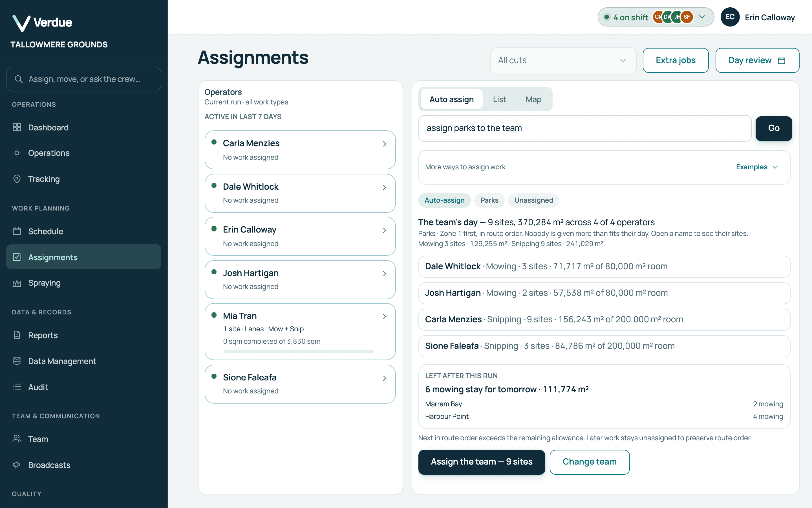Expand Mia Tran operator card chevron
The image size is (812, 508).
385,316
